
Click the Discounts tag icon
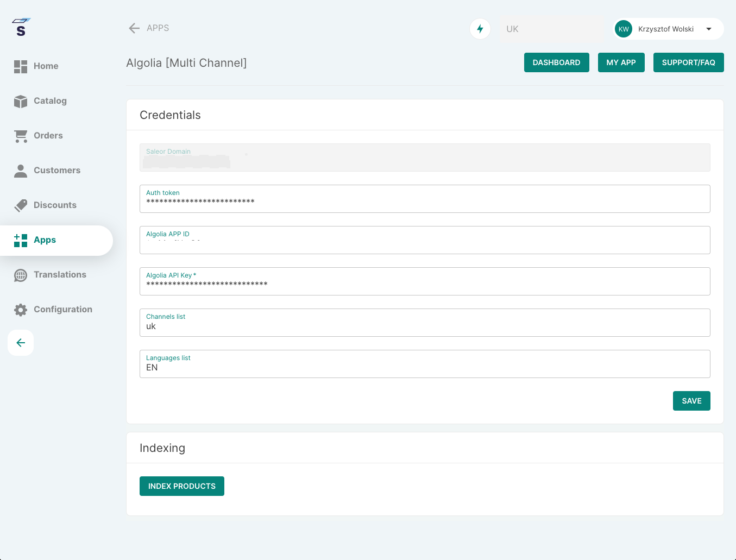pos(21,205)
